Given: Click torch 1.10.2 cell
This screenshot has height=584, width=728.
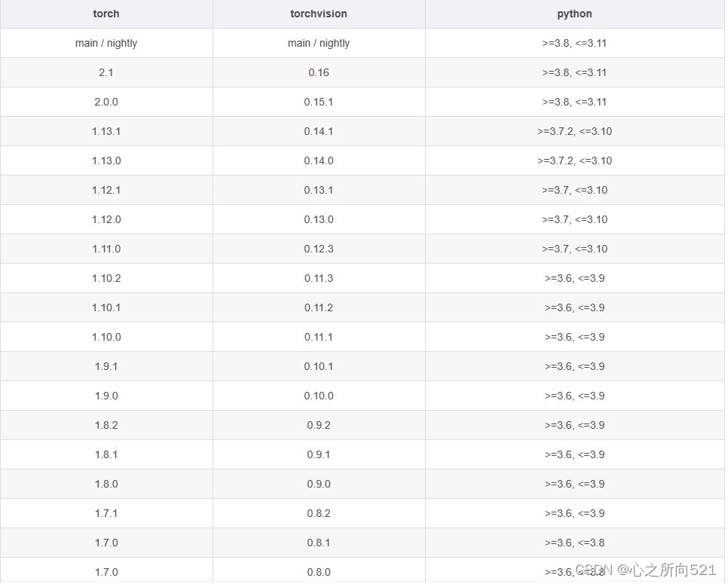Looking at the screenshot, I should 106,278.
